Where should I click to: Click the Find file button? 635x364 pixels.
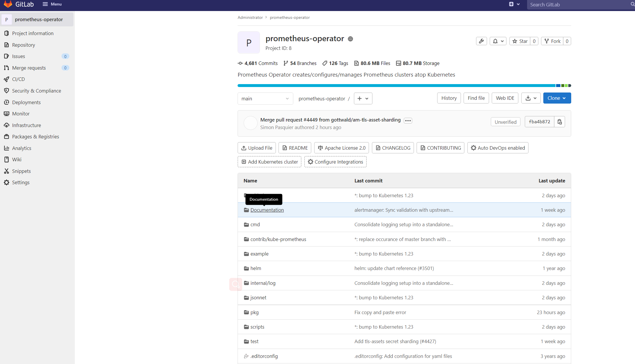(x=476, y=98)
